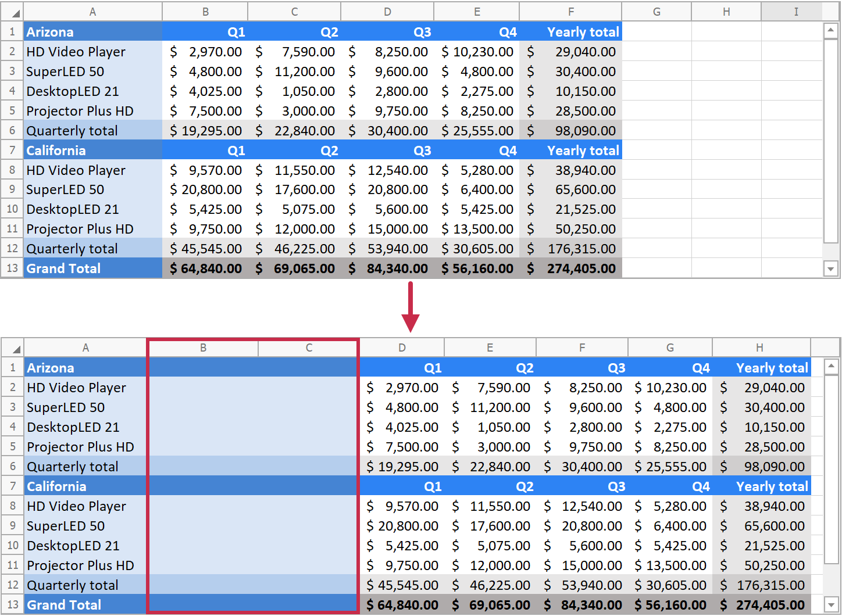The height and width of the screenshot is (616, 842).
Task: Click California cell in bottom spreadsheet
Action: (85, 486)
